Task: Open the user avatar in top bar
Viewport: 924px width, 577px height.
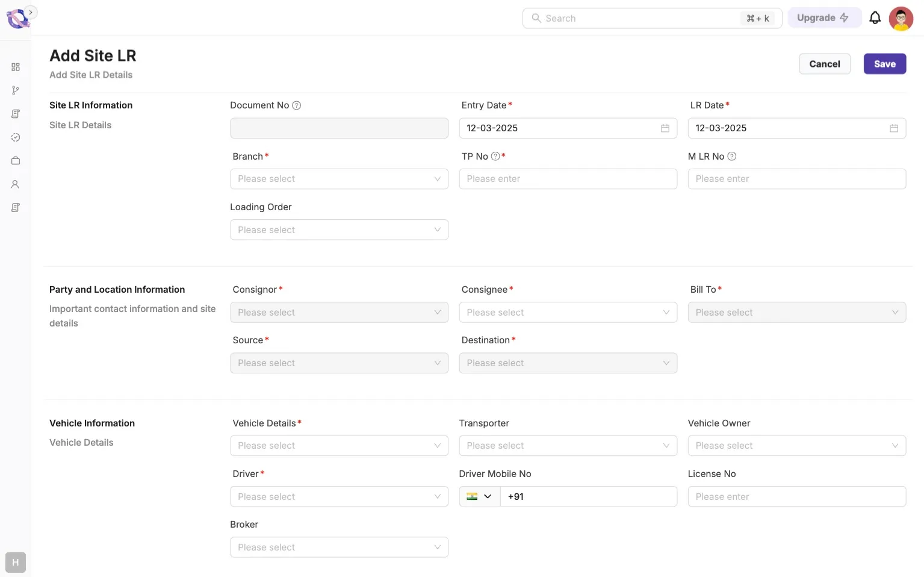Action: coord(901,19)
